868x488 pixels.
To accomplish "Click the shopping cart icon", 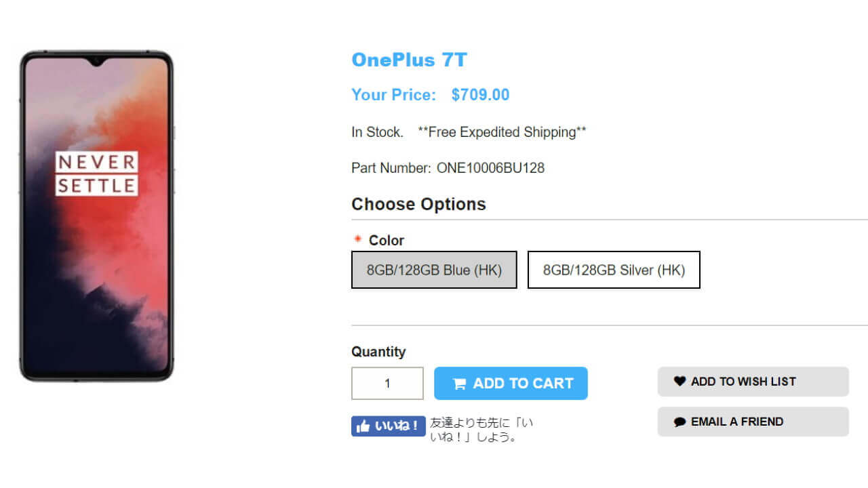I will coord(459,384).
